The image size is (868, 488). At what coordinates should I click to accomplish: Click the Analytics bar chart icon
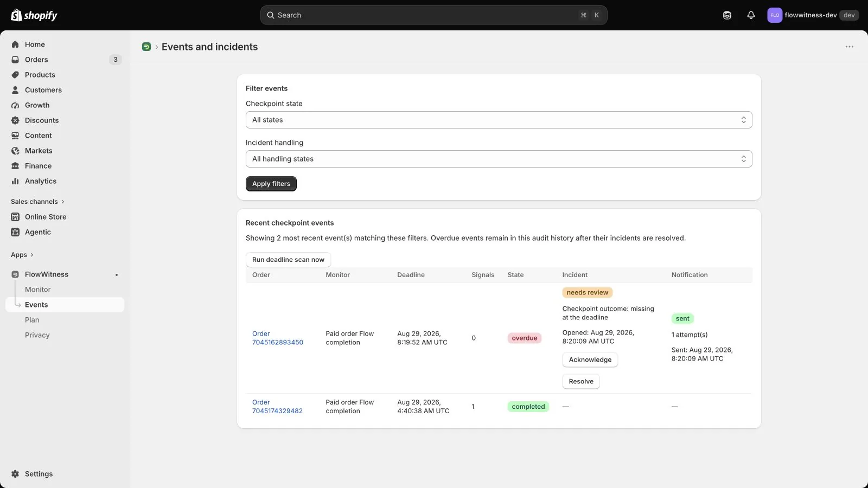tap(15, 181)
